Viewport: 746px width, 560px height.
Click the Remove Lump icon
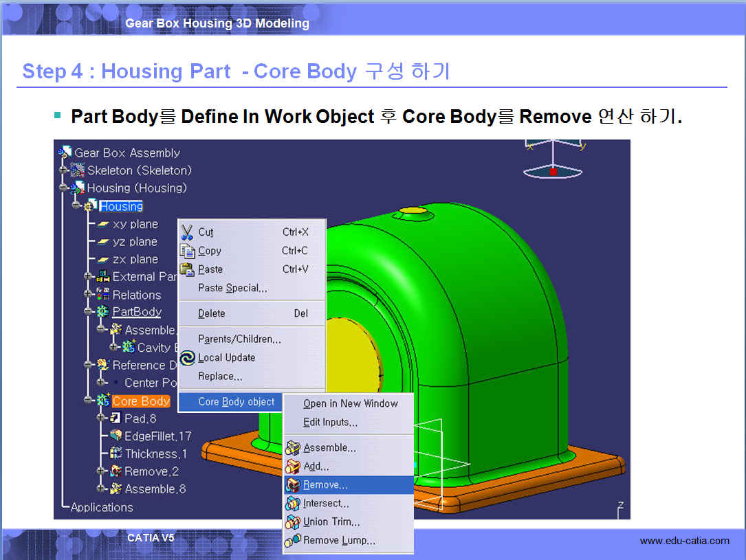(x=293, y=541)
